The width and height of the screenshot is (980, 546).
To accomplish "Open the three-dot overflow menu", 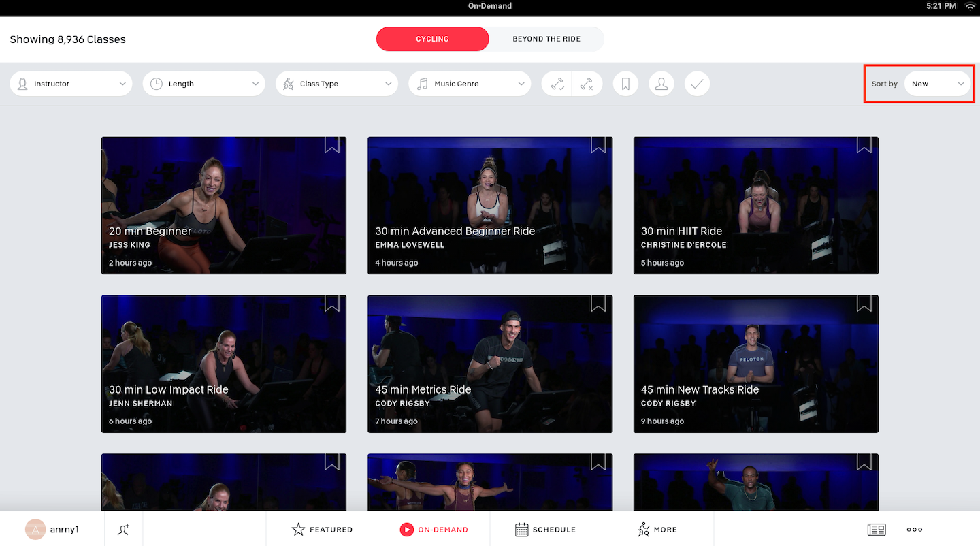I will (915, 530).
